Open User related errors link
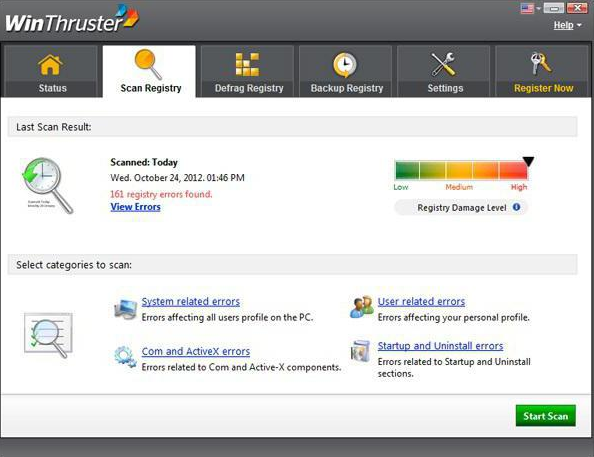This screenshot has width=594, height=457. 421,302
